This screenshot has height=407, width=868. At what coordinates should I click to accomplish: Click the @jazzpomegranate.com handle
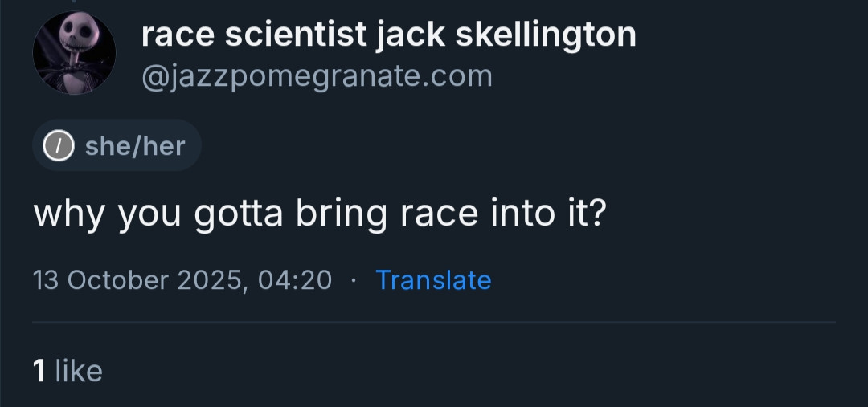point(317,76)
